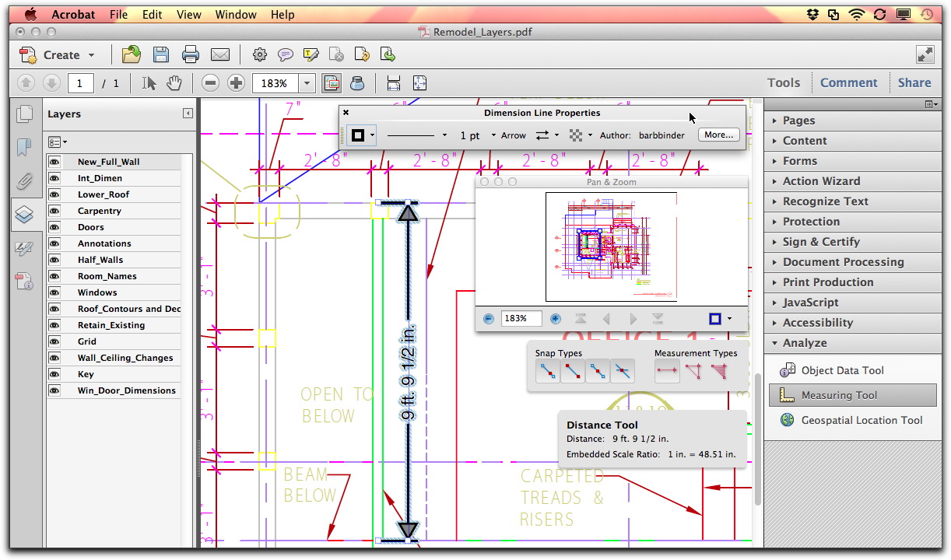The width and height of the screenshot is (951, 560).
Task: Zoom out with the minus button
Action: pos(210,82)
